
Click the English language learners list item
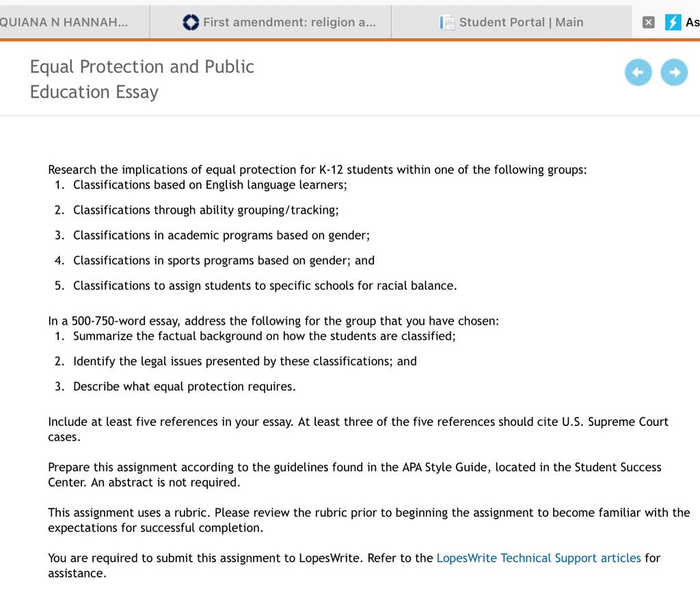210,185
